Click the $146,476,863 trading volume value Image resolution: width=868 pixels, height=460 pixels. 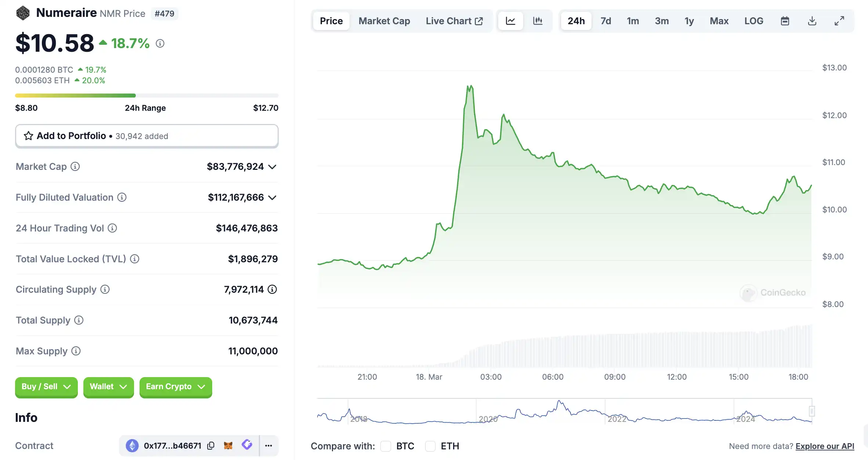coord(247,228)
